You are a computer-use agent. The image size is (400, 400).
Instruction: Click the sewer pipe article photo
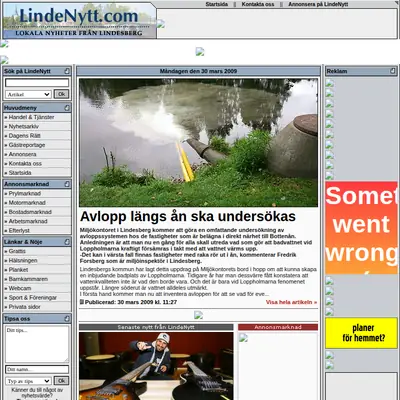point(198,143)
